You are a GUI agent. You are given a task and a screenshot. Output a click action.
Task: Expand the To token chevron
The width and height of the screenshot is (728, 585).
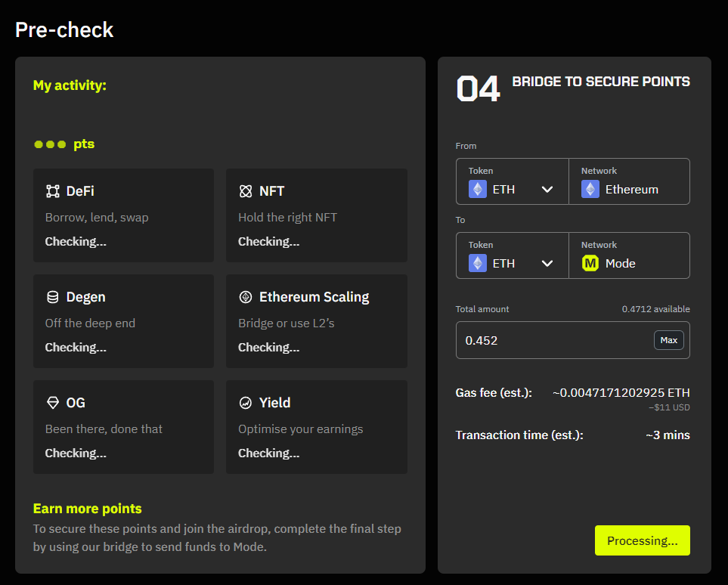pyautogui.click(x=547, y=263)
